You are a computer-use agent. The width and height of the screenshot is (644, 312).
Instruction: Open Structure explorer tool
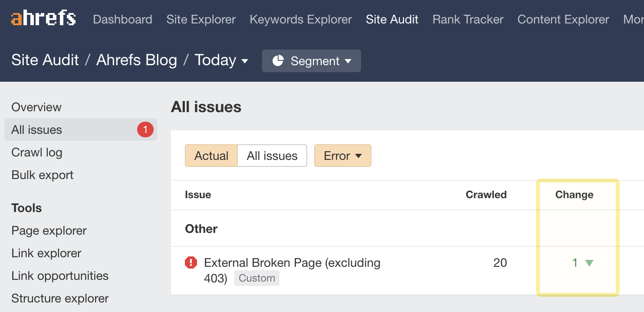point(60,298)
